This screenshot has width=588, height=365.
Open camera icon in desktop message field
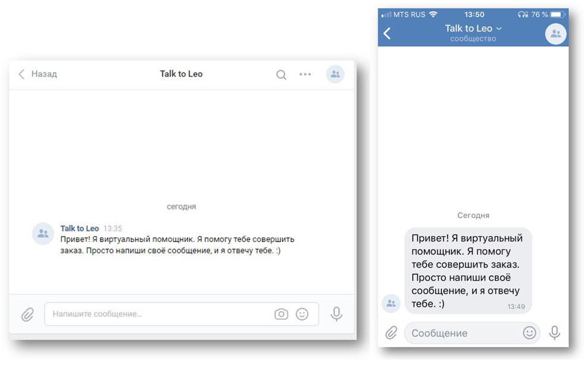281,314
